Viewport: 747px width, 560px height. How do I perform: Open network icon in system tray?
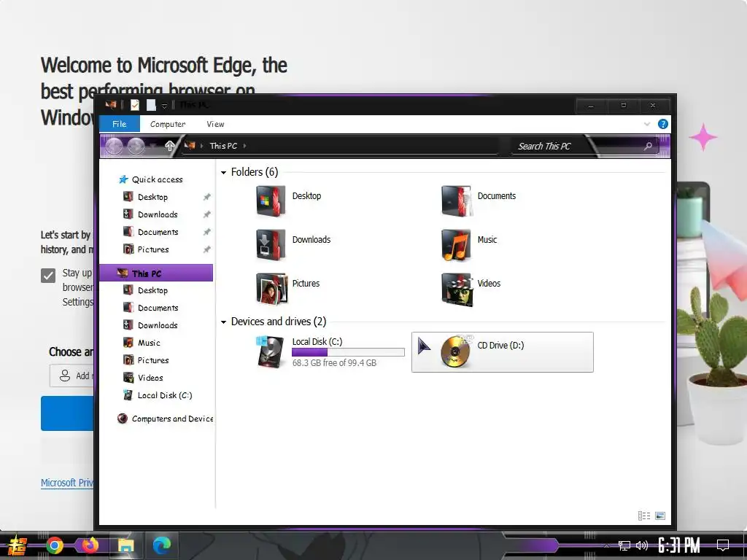click(x=624, y=545)
